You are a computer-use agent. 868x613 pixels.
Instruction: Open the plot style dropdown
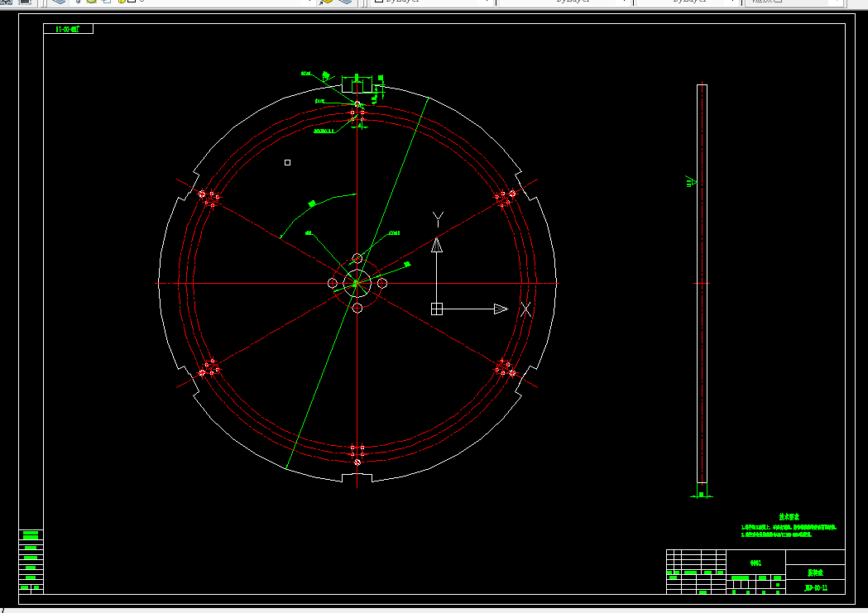coord(793,2)
